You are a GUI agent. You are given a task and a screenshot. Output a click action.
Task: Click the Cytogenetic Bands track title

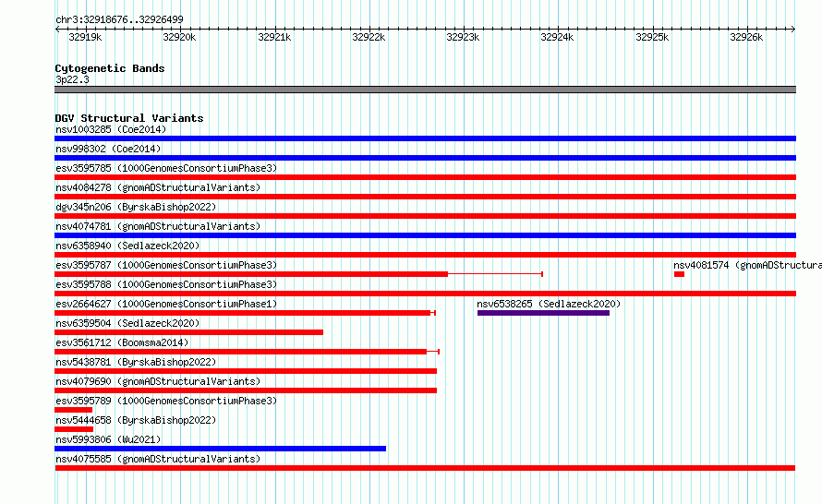point(110,68)
